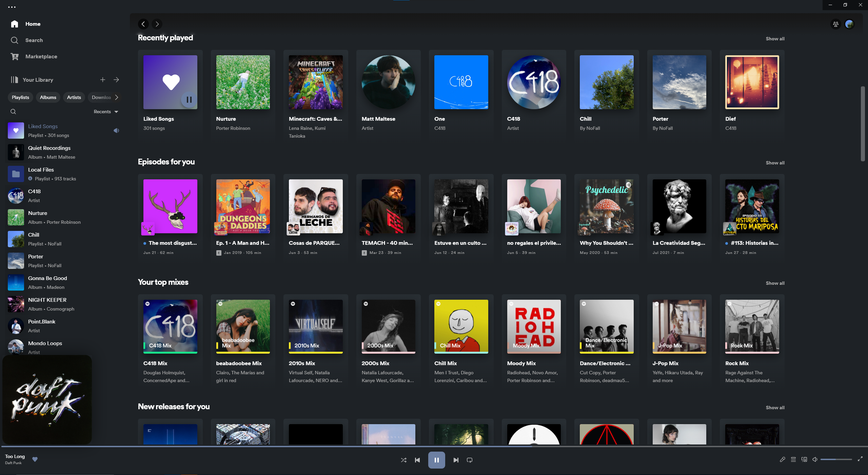Open the Marketplace cart icon
868x475 pixels.
(x=15, y=57)
